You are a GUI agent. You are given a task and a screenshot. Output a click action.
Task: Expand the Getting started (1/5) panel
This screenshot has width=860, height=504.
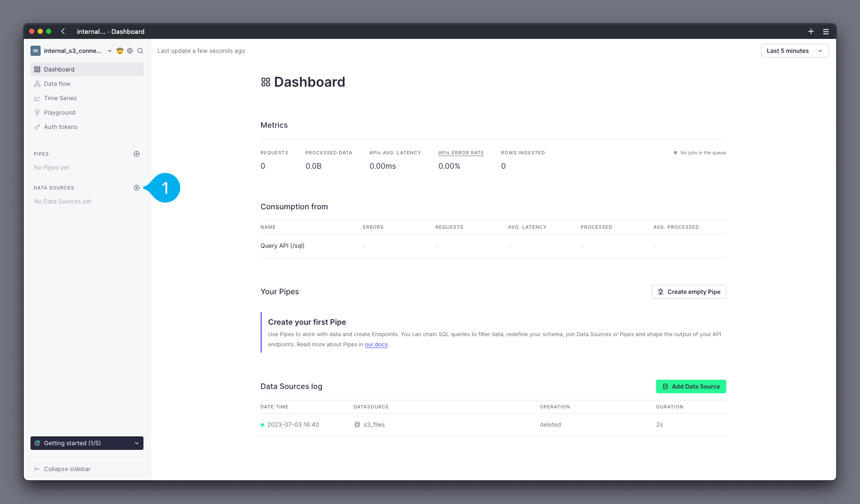point(87,443)
